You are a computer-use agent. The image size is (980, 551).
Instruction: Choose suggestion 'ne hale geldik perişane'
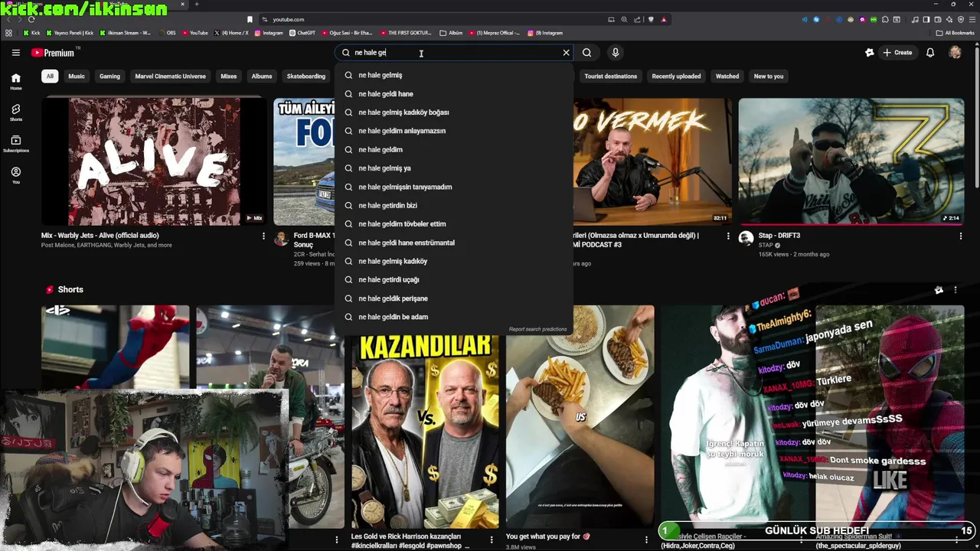click(x=454, y=298)
